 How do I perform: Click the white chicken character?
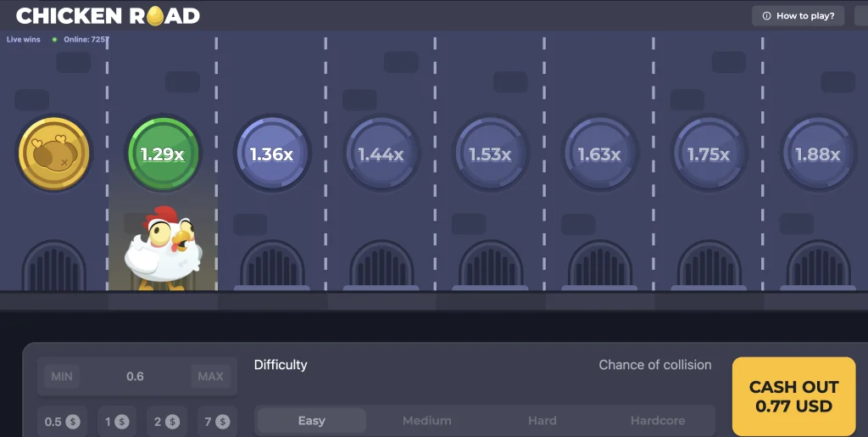click(163, 248)
